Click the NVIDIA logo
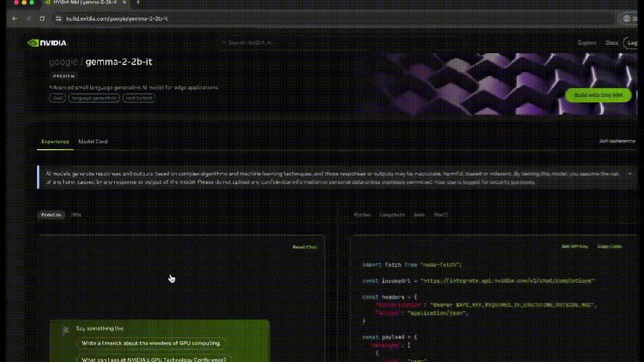This screenshot has width=644, height=362. pos(47,43)
